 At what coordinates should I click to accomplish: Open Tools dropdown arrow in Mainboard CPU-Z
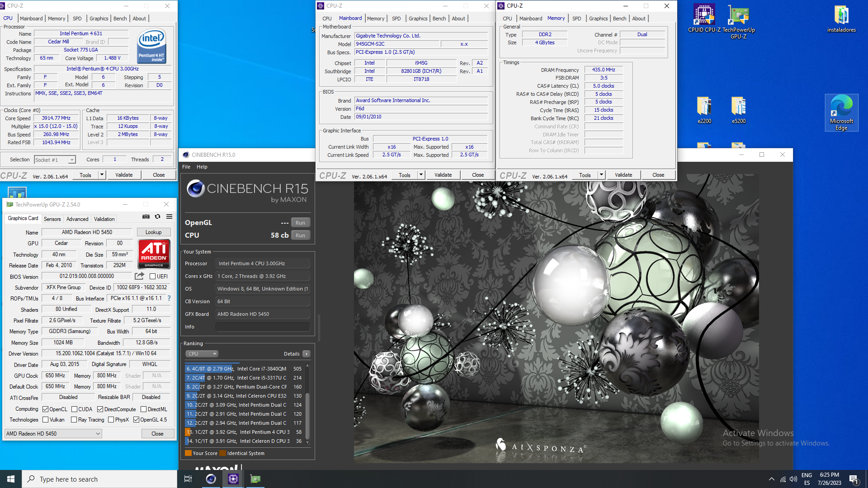tap(421, 175)
